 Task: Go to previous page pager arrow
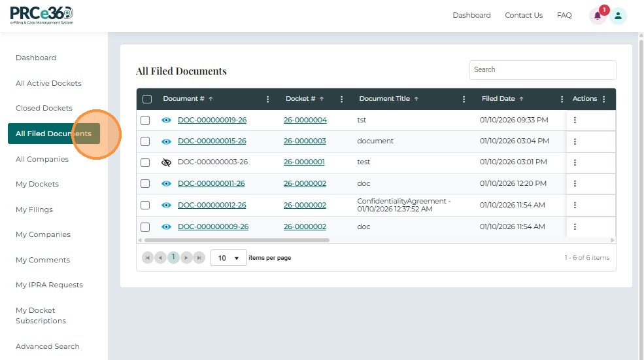(x=160, y=258)
